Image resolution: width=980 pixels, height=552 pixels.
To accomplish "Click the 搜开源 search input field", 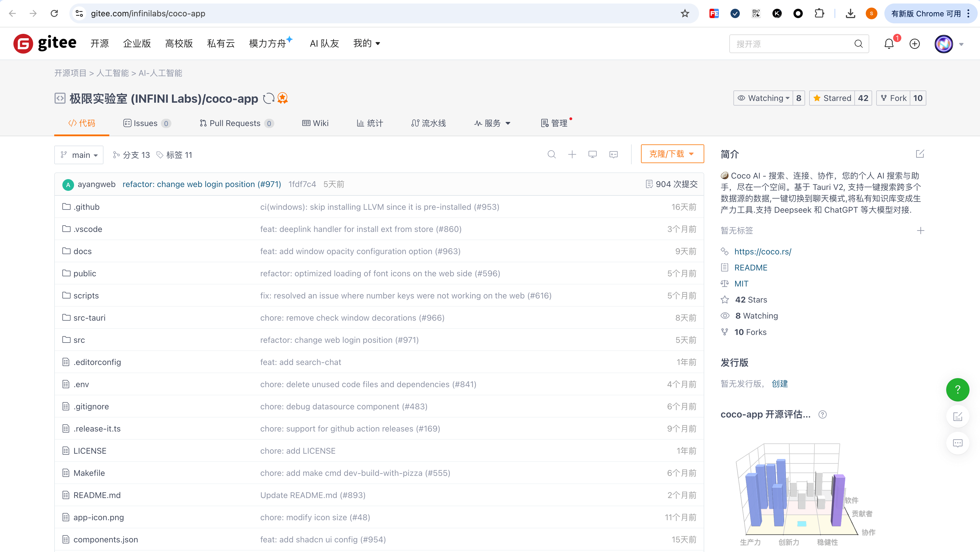I will tap(791, 44).
